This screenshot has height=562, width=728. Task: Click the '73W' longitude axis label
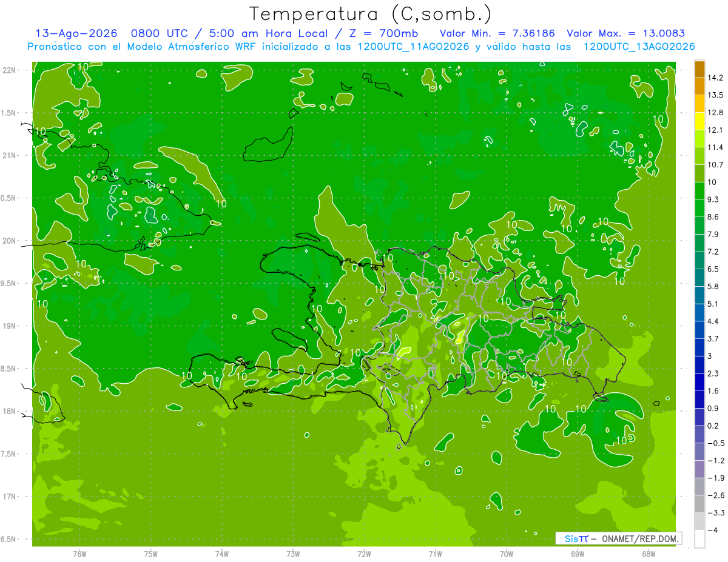(x=293, y=554)
